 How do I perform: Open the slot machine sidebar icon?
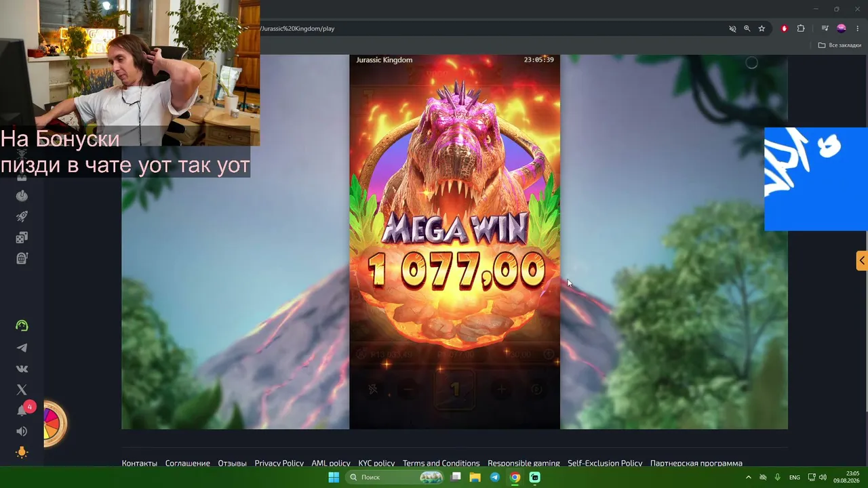(22, 258)
